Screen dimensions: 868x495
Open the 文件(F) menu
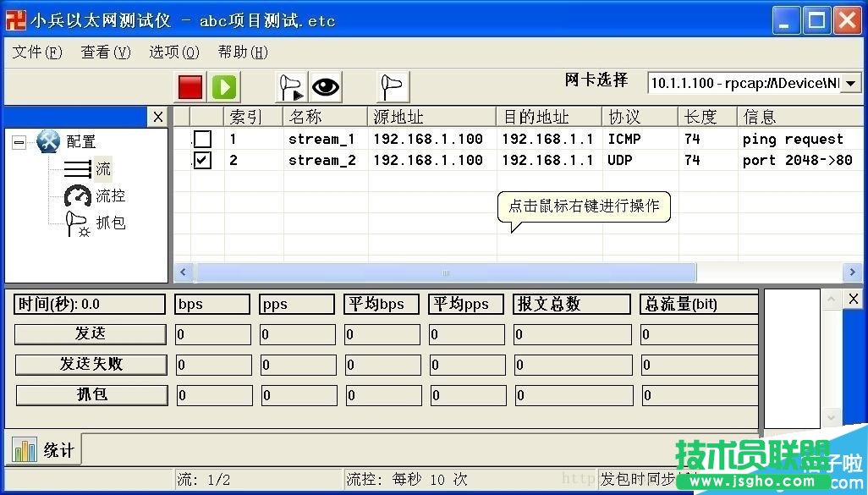36,52
